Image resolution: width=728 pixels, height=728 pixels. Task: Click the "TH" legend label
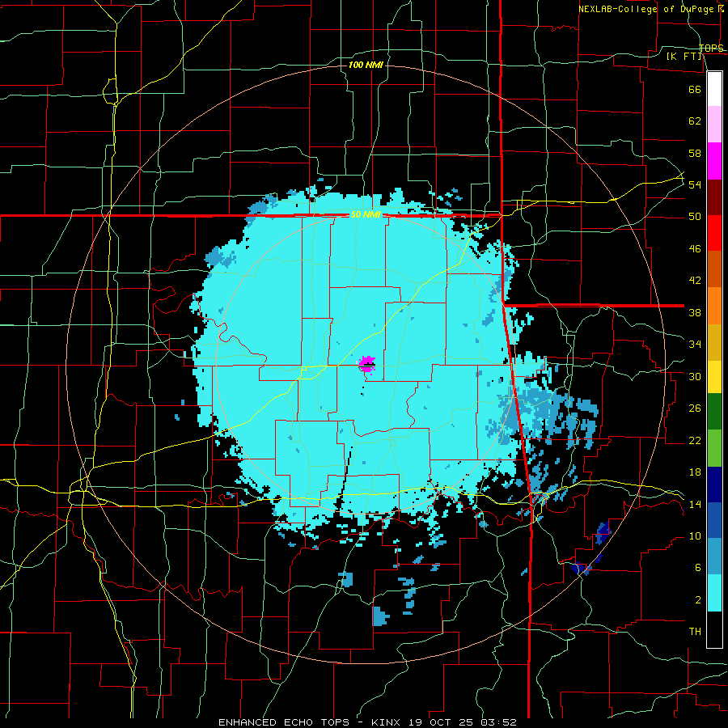695,632
